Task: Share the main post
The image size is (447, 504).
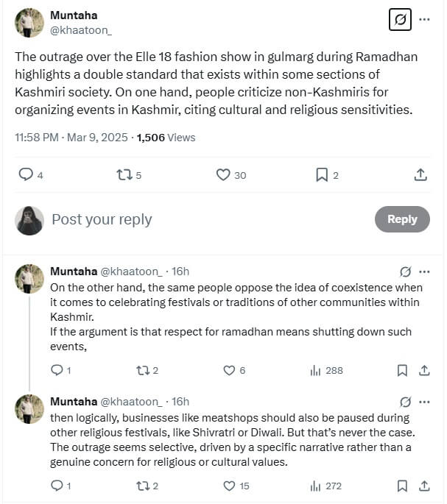Action: coord(420,174)
